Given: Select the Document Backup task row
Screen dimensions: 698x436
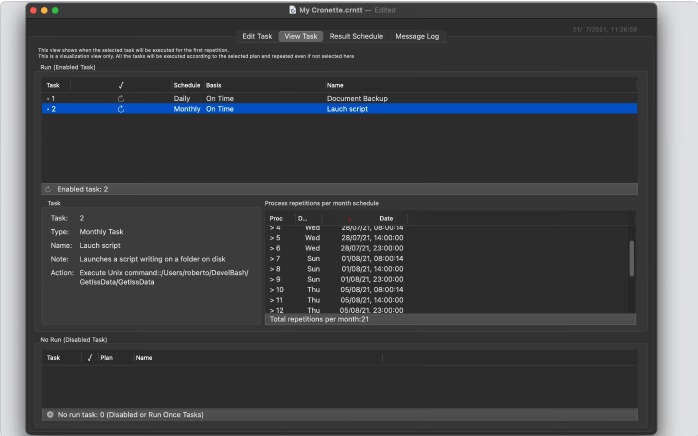Looking at the screenshot, I should pyautogui.click(x=340, y=98).
